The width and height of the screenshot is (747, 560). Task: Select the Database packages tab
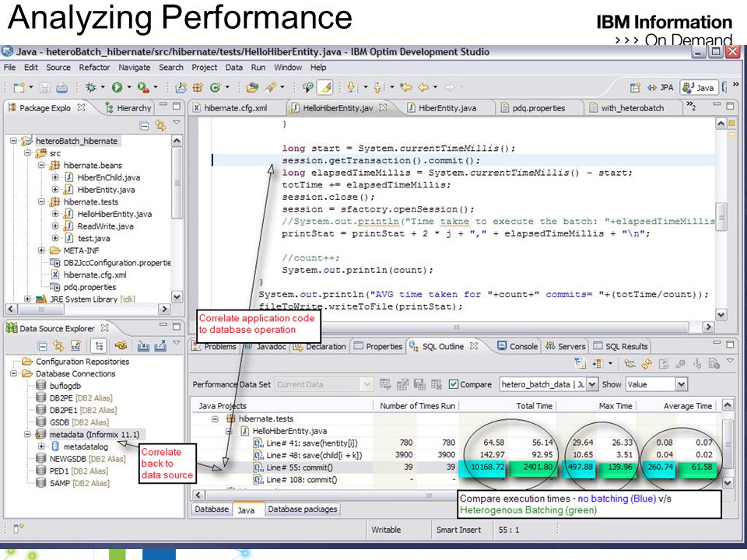coord(303,509)
